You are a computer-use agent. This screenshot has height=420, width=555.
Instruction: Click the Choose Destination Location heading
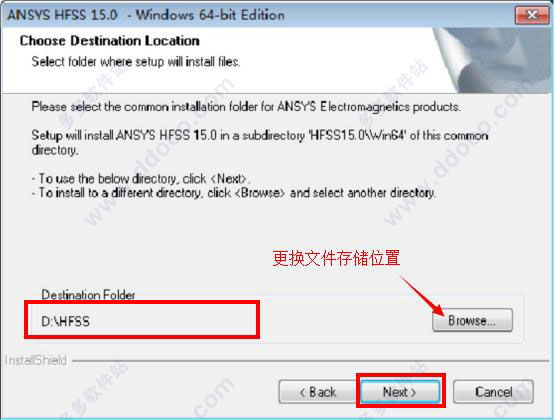110,41
